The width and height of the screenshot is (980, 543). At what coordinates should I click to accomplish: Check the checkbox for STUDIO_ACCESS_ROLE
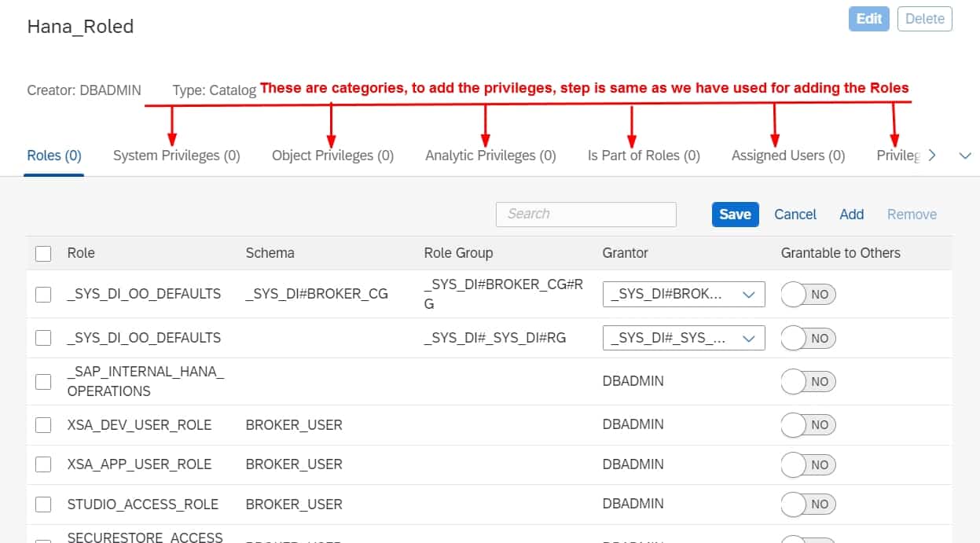tap(43, 504)
